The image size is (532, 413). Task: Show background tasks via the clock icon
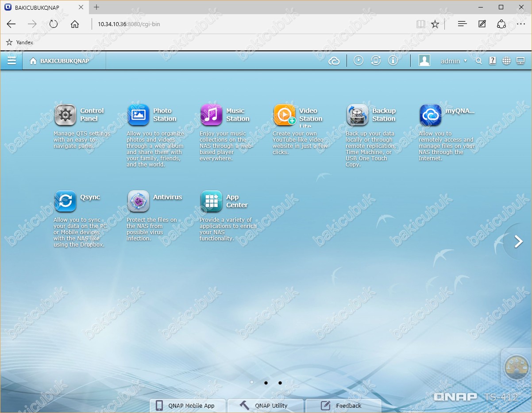(359, 61)
